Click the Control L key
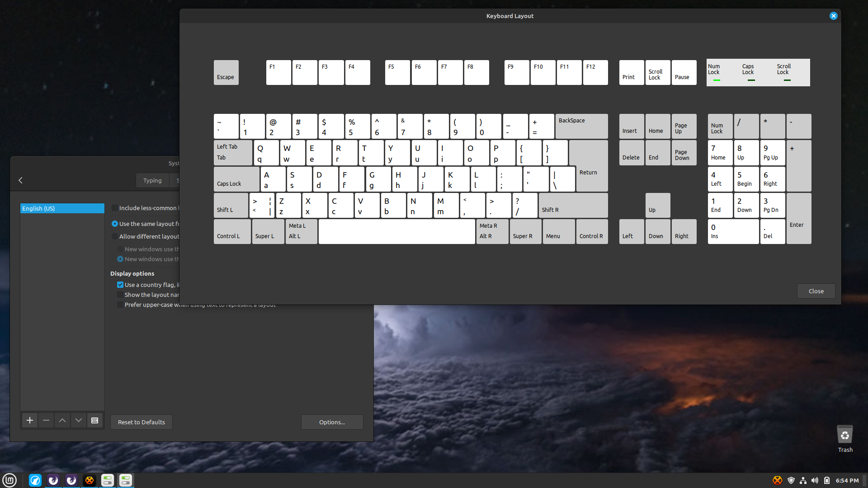The width and height of the screenshot is (868, 488). (232, 231)
